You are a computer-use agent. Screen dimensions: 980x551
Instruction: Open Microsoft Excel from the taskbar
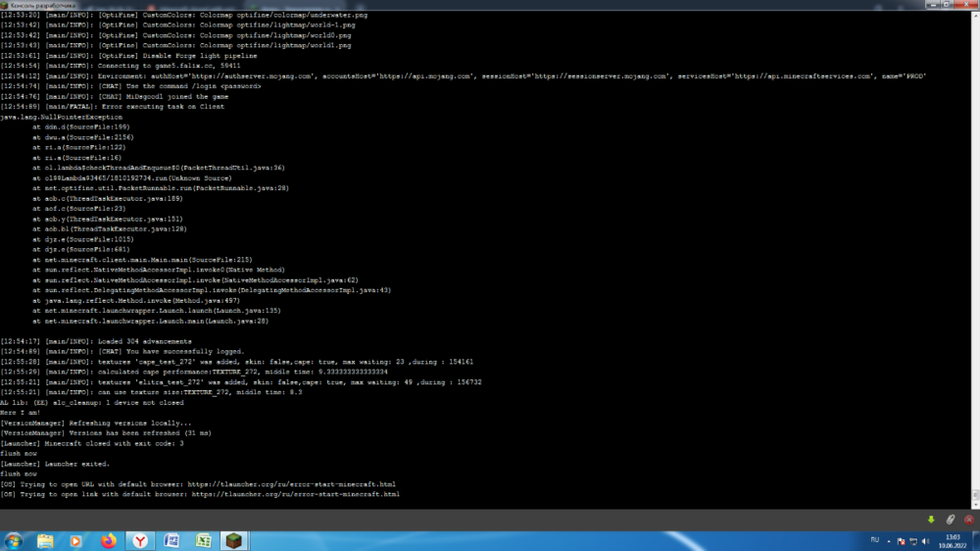[x=203, y=541]
